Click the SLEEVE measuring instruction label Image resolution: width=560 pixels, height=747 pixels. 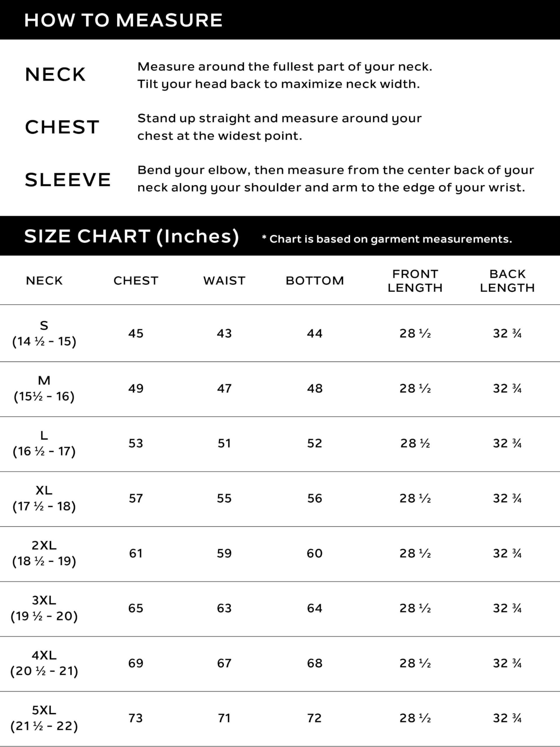[68, 180]
